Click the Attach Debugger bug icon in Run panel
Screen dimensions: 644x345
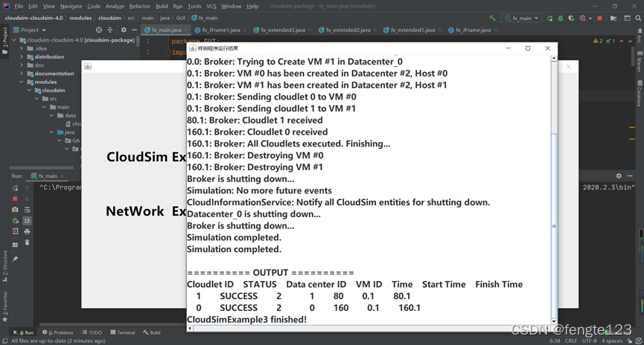point(15,221)
